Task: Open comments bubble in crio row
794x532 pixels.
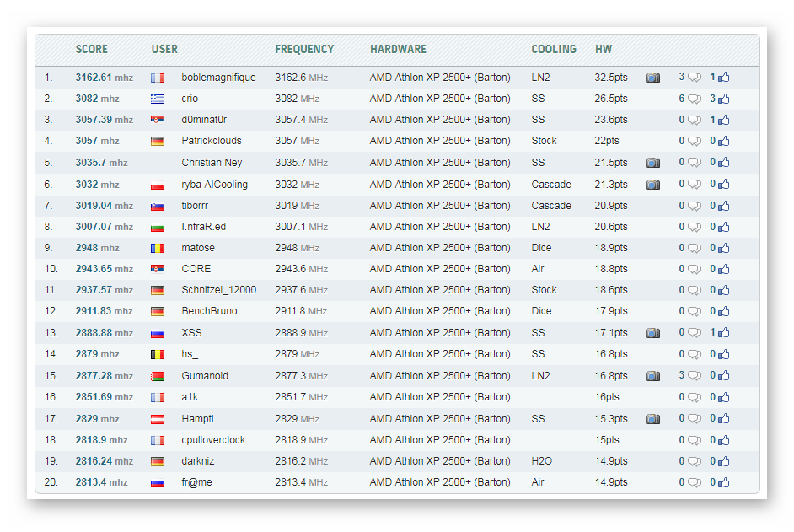Action: click(x=695, y=99)
